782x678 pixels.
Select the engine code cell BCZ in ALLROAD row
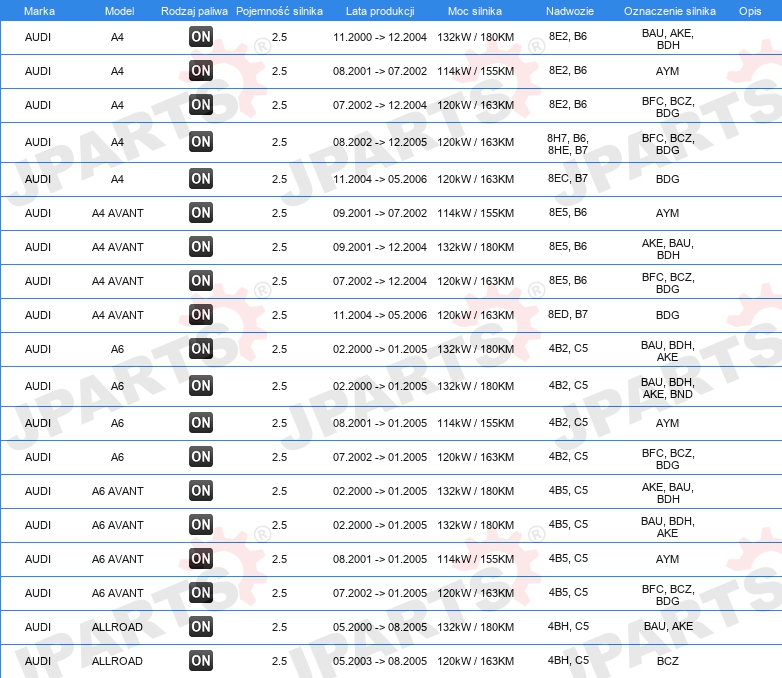tap(667, 661)
